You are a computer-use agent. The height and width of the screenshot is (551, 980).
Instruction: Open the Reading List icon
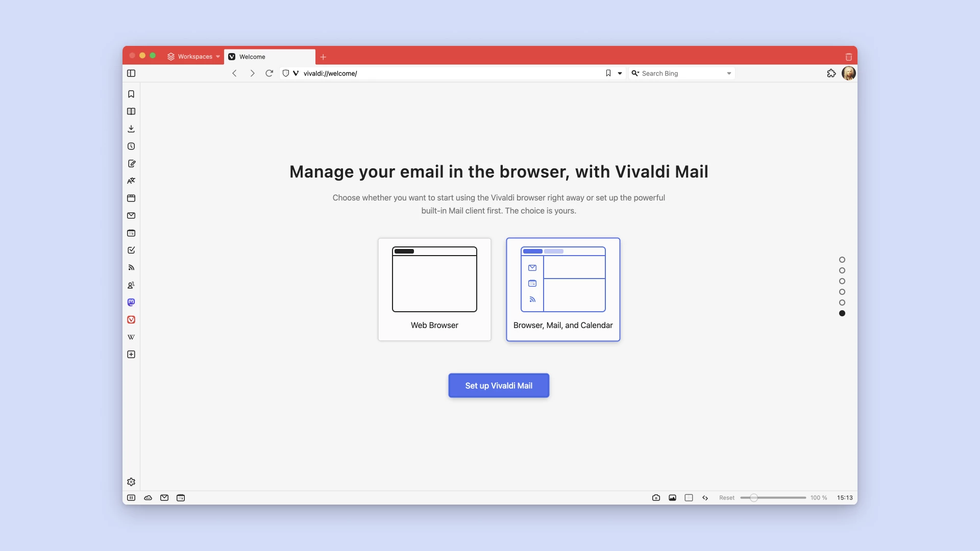[x=131, y=111]
